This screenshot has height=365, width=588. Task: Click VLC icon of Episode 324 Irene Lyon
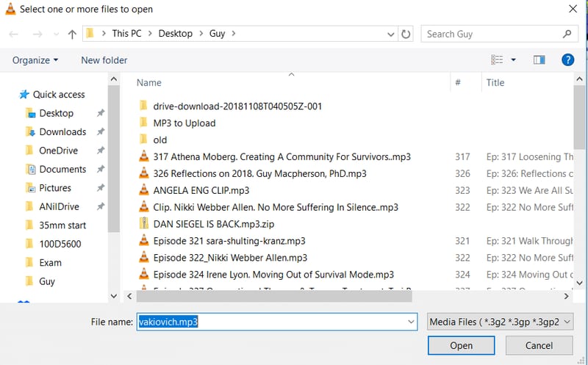pos(143,274)
